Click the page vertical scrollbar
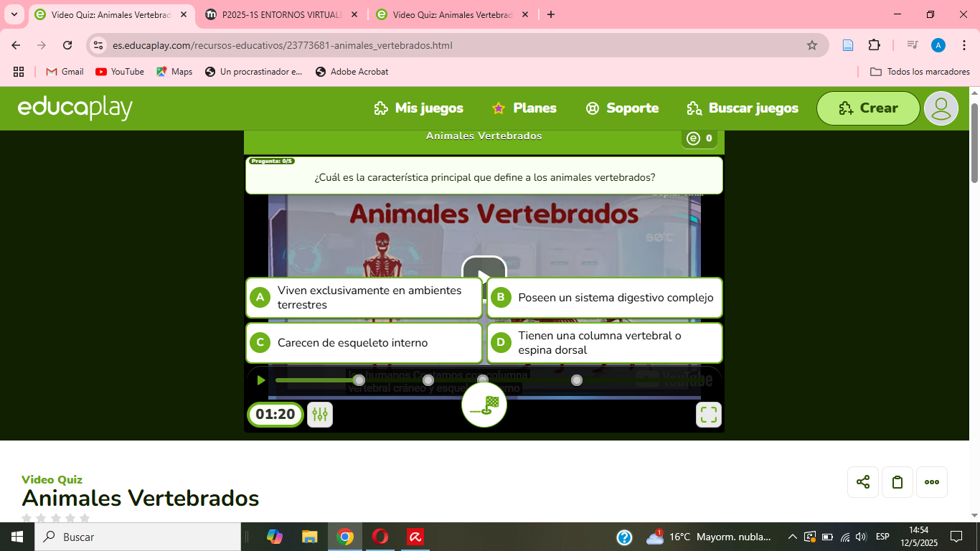This screenshot has height=551, width=980. (974, 143)
